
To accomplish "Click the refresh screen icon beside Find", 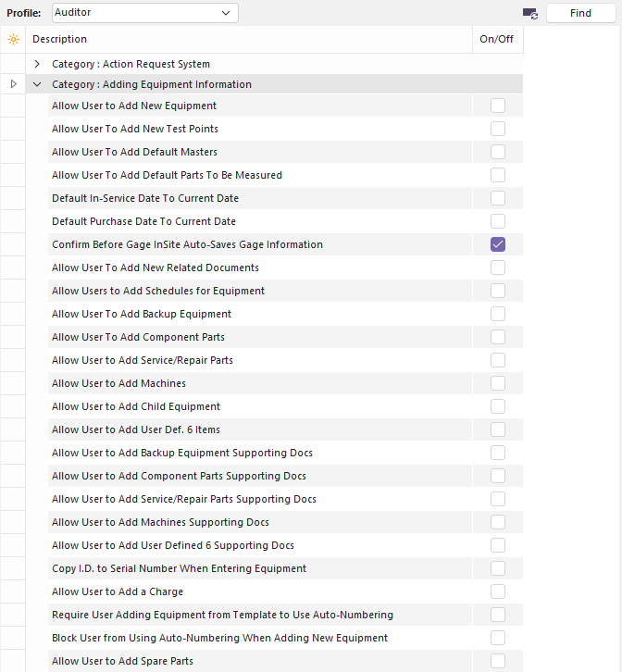I will pyautogui.click(x=529, y=13).
